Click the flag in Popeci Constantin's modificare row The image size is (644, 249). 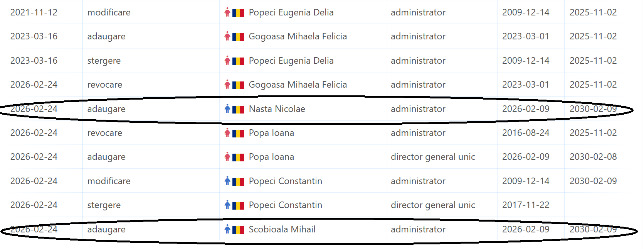pyautogui.click(x=238, y=181)
